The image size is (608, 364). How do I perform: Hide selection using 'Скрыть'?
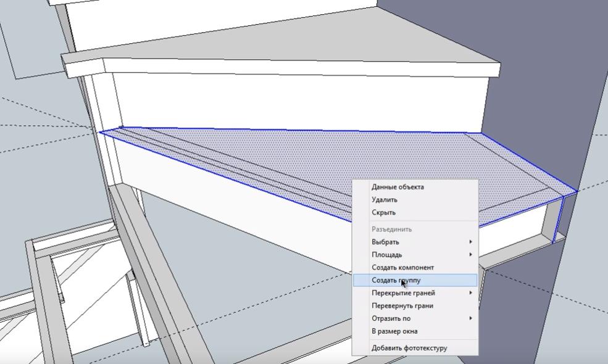(383, 212)
